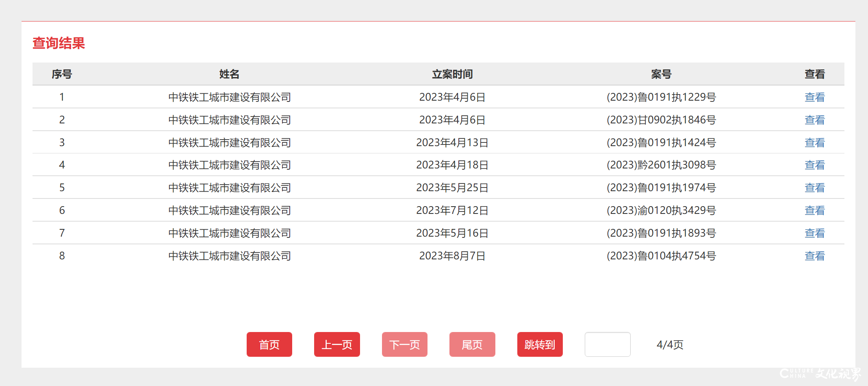Click case number (2023)甘0902执1846号
Viewport: 868px width, 386px height.
point(661,120)
